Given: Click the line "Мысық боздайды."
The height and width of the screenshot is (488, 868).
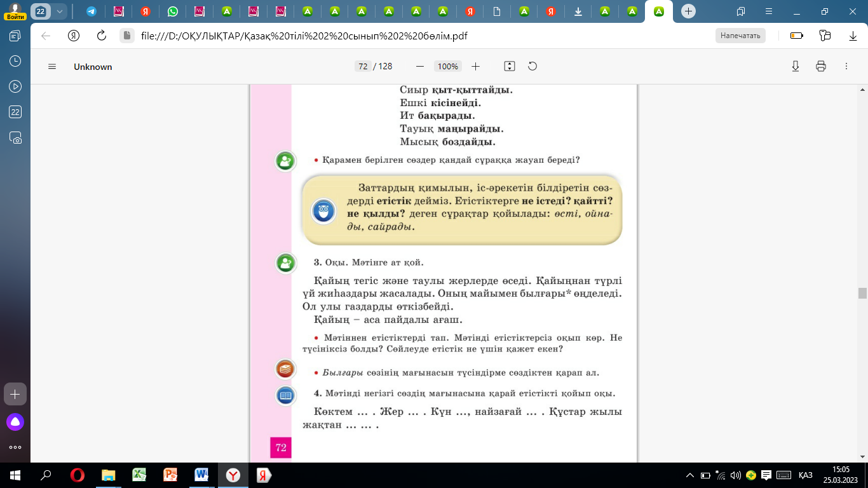Looking at the screenshot, I should coord(447,142).
